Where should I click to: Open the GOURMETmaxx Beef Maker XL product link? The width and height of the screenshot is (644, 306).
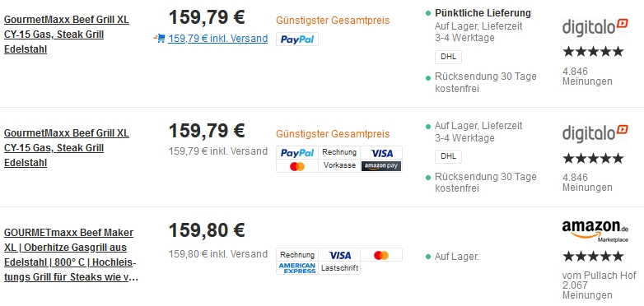[x=71, y=255]
